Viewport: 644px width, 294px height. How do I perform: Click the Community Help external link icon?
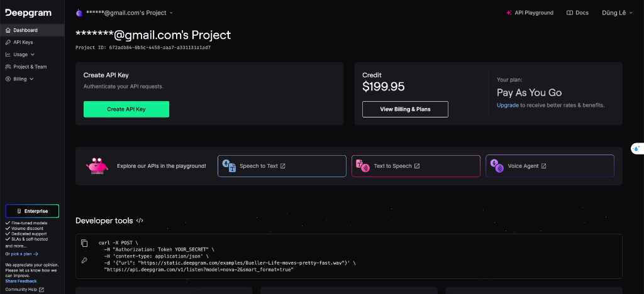tap(42, 290)
